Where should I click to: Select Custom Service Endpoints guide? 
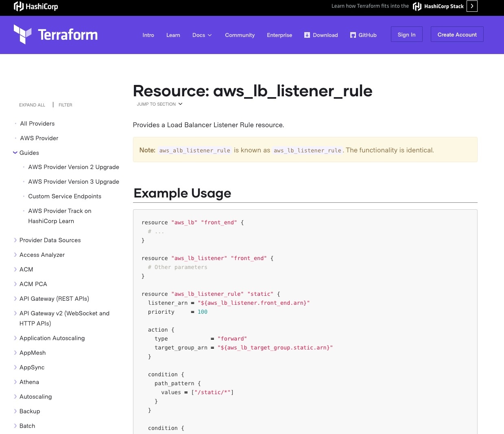coord(65,196)
